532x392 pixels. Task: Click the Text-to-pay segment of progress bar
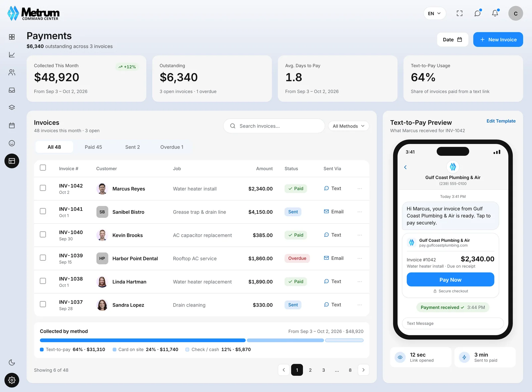pos(143,340)
